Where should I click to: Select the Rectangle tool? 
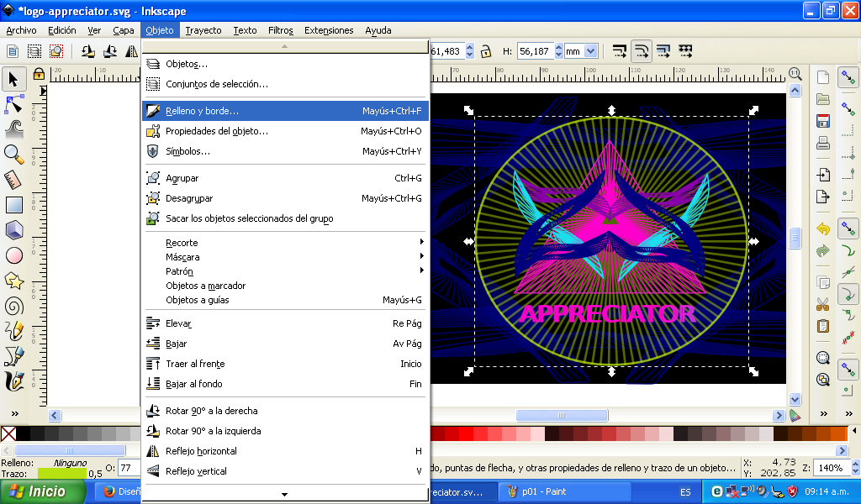pyautogui.click(x=13, y=205)
